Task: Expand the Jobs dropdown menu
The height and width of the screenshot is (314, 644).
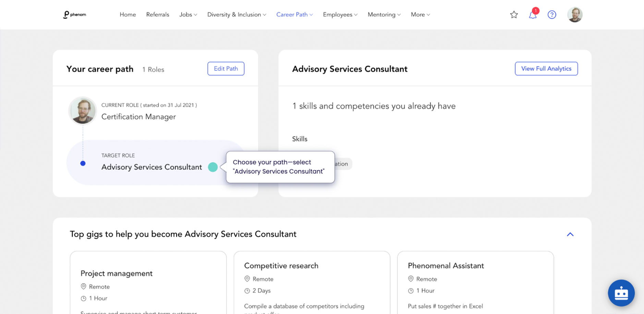Action: pyautogui.click(x=188, y=14)
